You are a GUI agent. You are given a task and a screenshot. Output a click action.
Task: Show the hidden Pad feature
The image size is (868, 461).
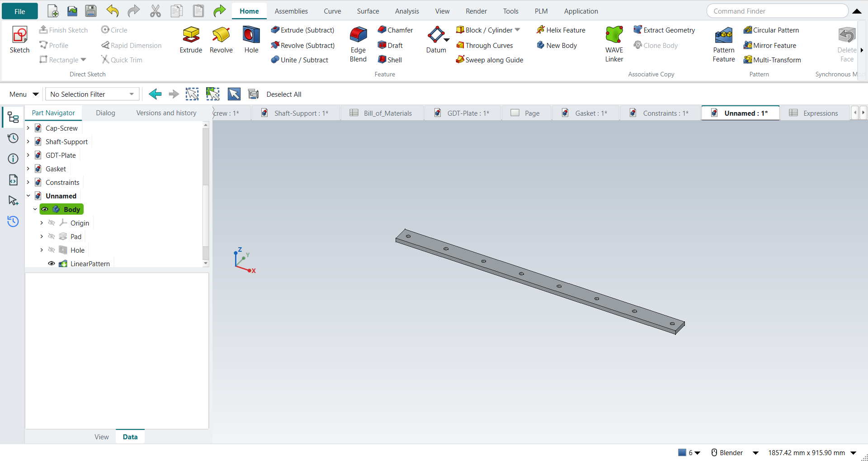[x=52, y=236]
